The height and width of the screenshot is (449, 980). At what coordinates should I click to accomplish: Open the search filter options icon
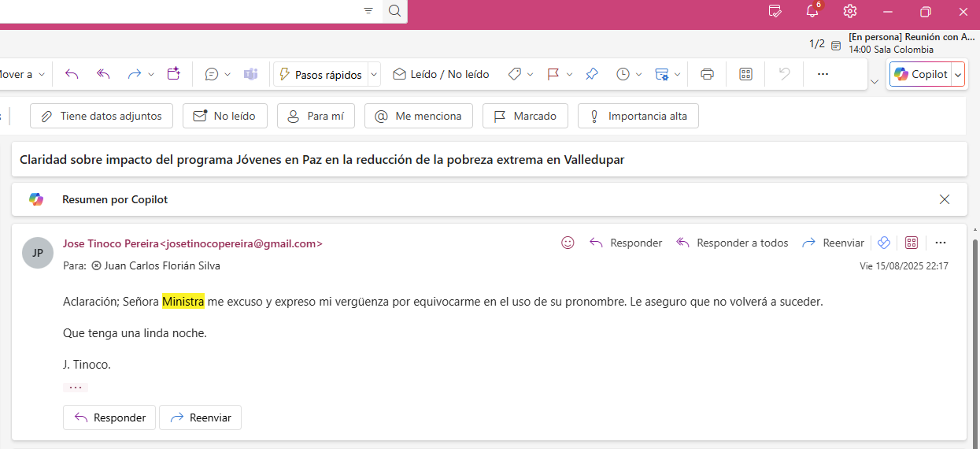368,10
